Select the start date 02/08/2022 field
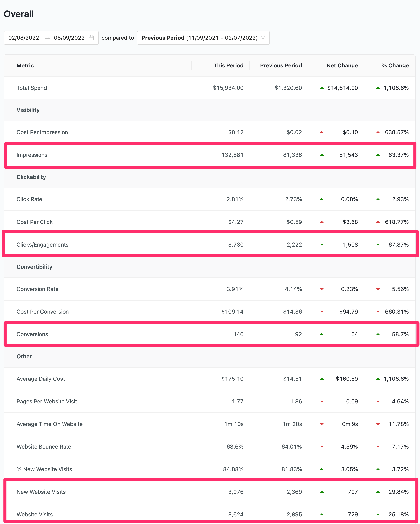 24,38
